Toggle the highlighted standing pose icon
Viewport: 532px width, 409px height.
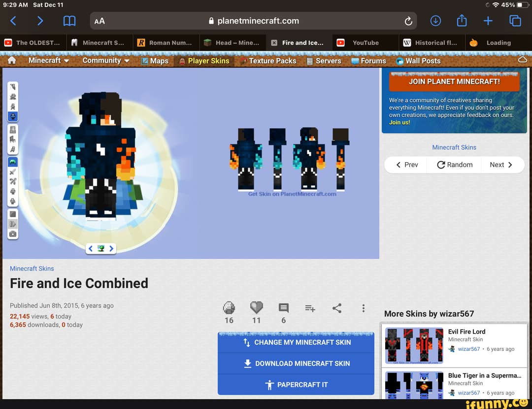click(13, 116)
